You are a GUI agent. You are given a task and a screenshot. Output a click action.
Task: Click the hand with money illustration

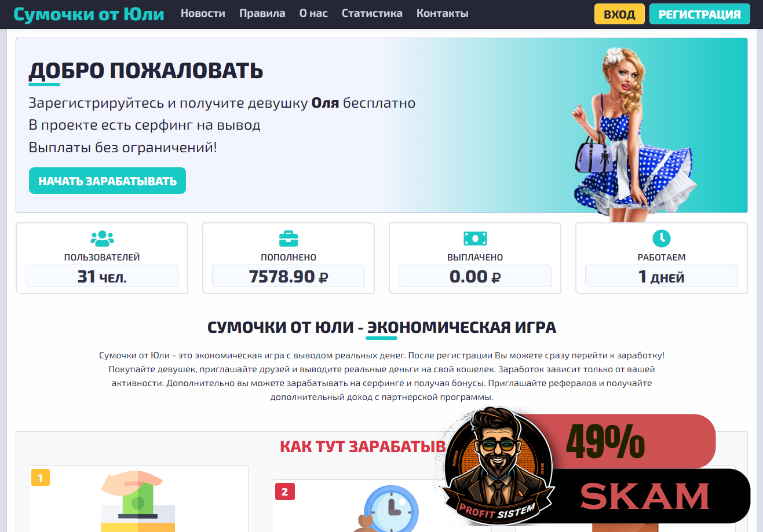click(x=138, y=501)
